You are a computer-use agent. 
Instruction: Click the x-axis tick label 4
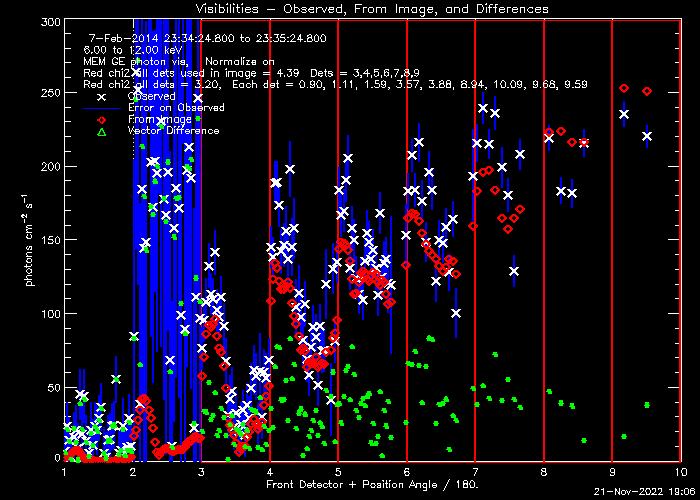pos(270,472)
